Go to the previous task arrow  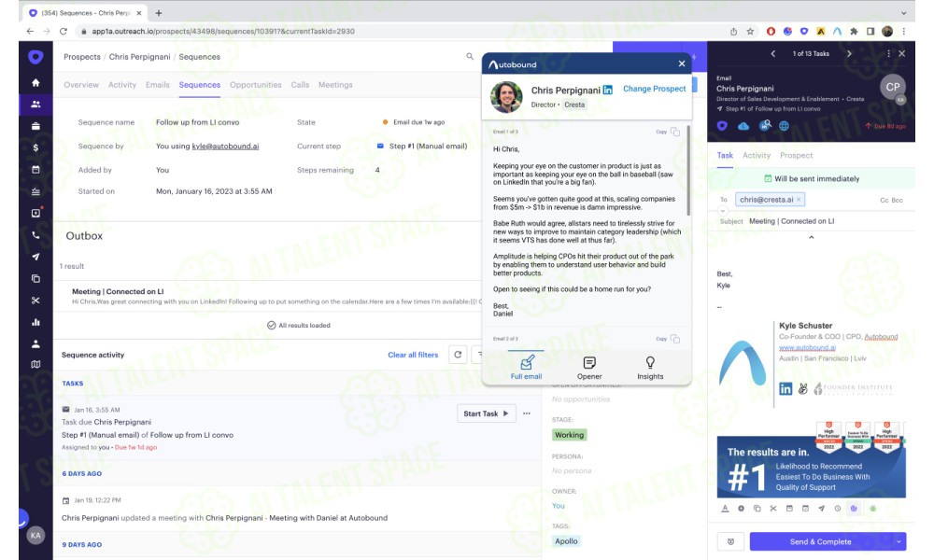coord(773,53)
